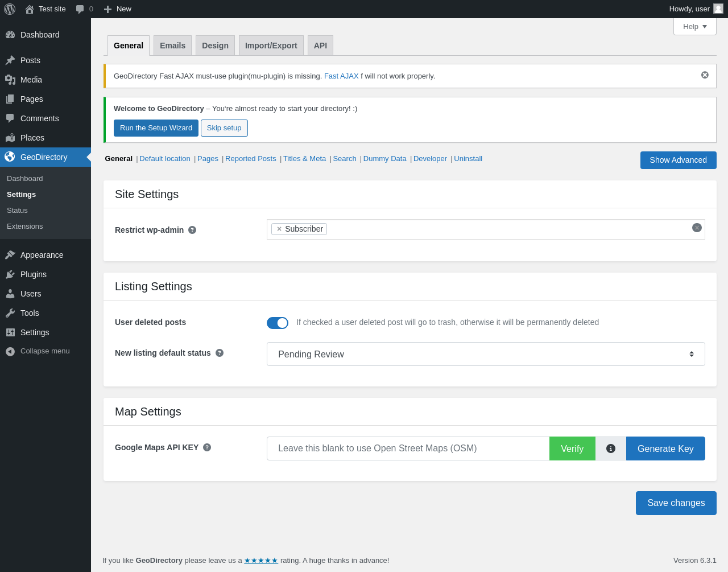Click the Pages icon in sidebar
The image size is (728, 572).
10,99
